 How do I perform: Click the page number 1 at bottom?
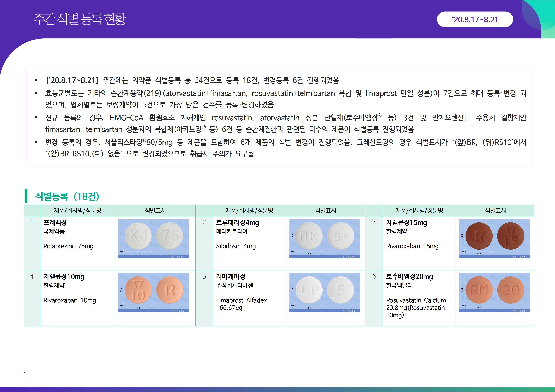coord(25,374)
